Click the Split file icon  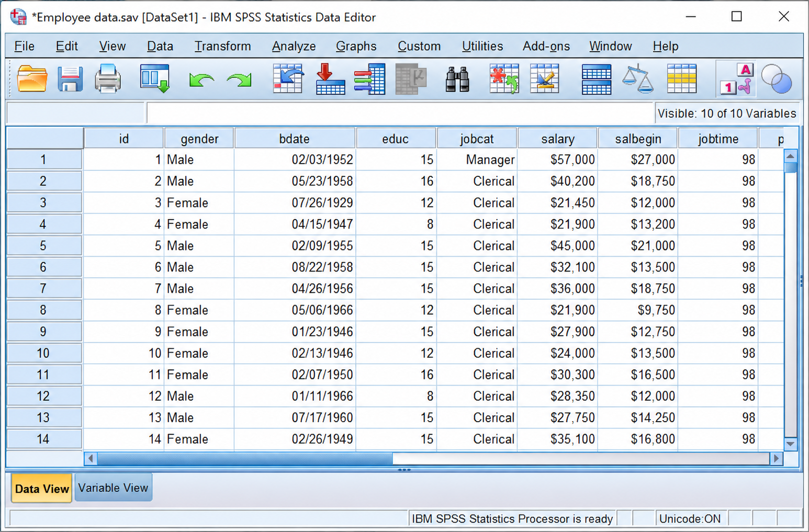tap(597, 80)
